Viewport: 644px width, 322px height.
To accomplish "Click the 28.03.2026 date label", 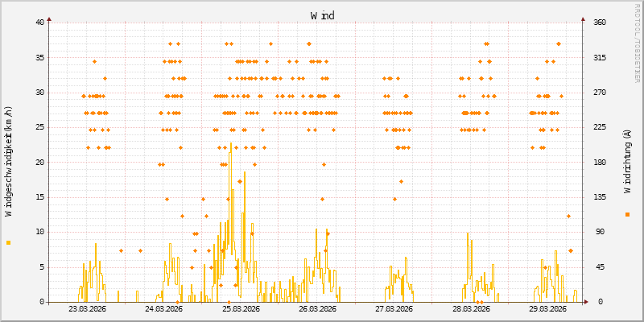I will click(471, 308).
